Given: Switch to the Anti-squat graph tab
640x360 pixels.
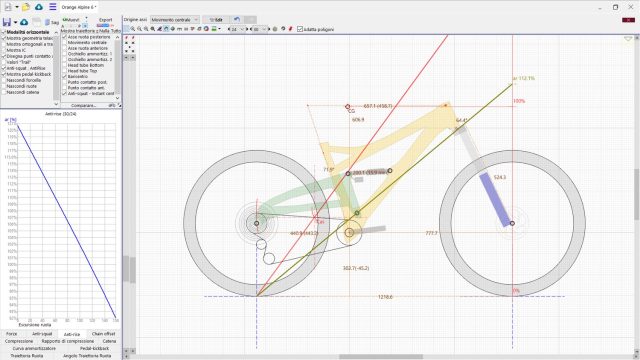Looking at the screenshot, I should 42,334.
